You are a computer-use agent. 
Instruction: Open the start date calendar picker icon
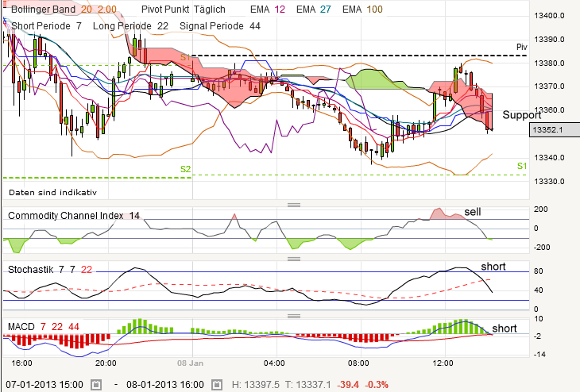(96, 385)
